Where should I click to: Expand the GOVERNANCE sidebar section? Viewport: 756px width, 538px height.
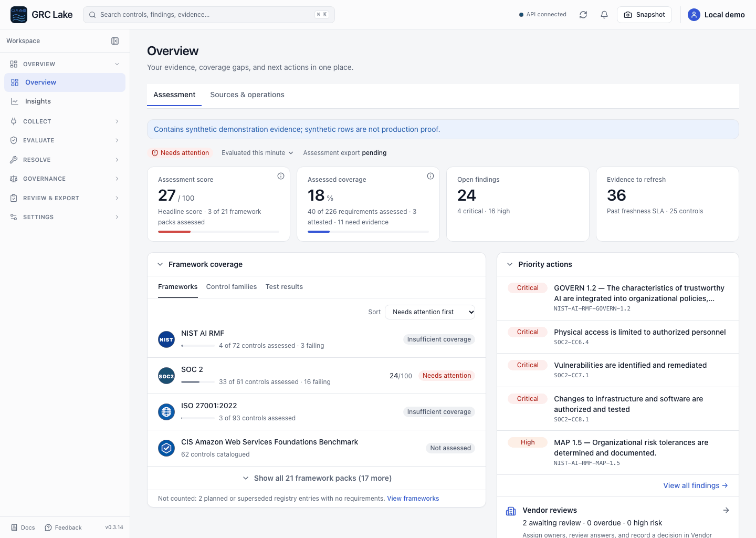[65, 179]
